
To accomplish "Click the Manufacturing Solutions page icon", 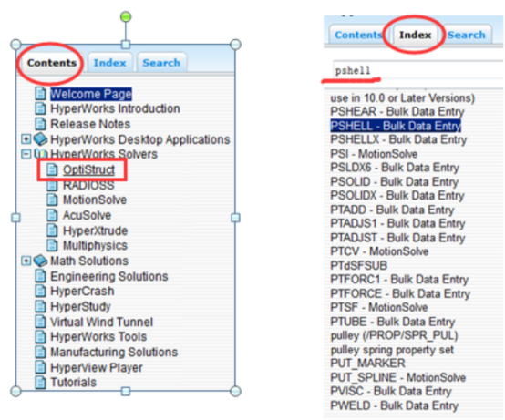I will tap(40, 352).
